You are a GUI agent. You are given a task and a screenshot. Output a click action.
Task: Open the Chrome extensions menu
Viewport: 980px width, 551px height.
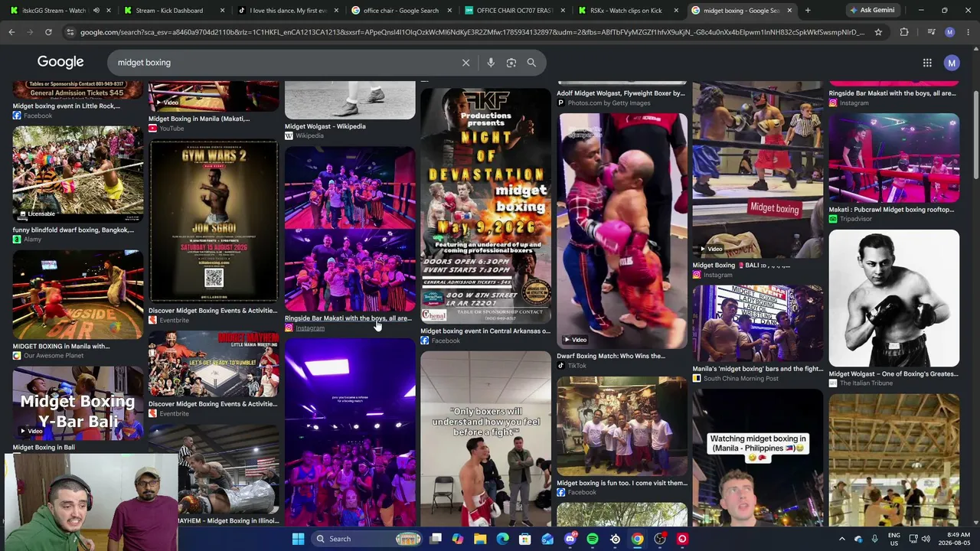tap(904, 32)
